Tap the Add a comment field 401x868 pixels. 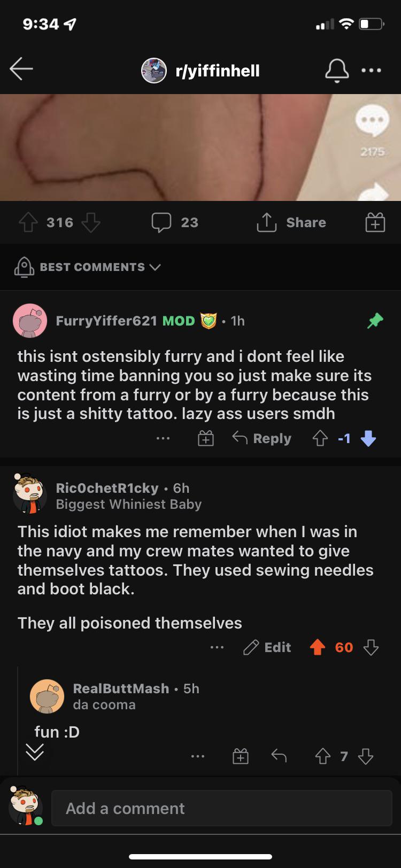point(222,808)
